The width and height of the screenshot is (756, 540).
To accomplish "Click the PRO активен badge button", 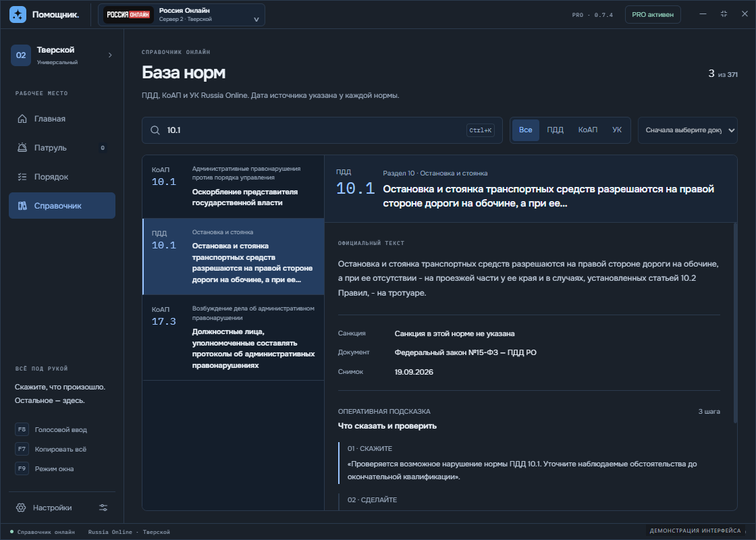I will (x=652, y=14).
